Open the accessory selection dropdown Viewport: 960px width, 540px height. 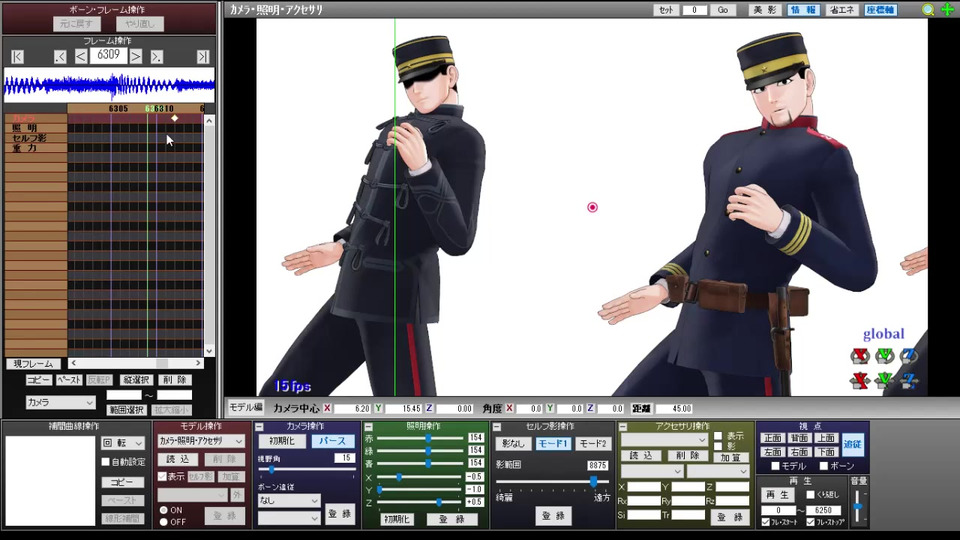(x=664, y=440)
